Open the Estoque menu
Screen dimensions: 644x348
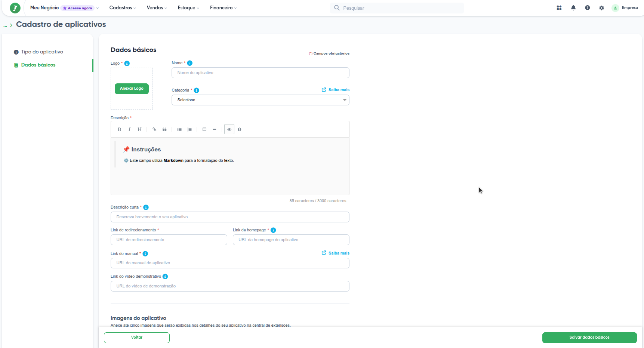188,8
